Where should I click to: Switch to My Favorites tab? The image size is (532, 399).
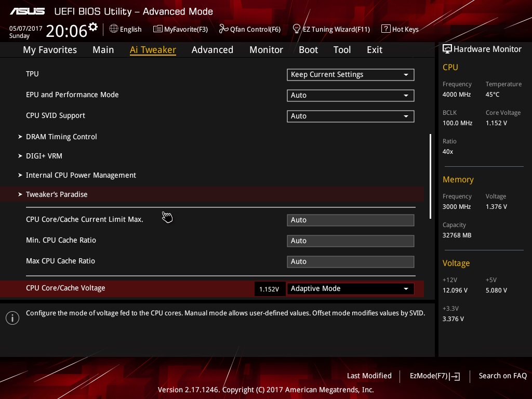[50, 50]
